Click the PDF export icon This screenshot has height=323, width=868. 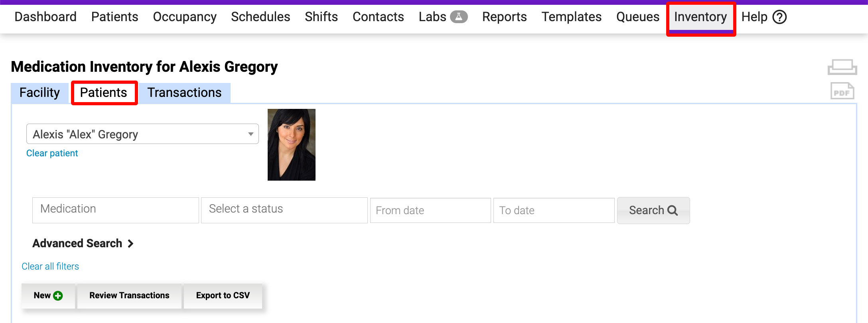(x=842, y=91)
